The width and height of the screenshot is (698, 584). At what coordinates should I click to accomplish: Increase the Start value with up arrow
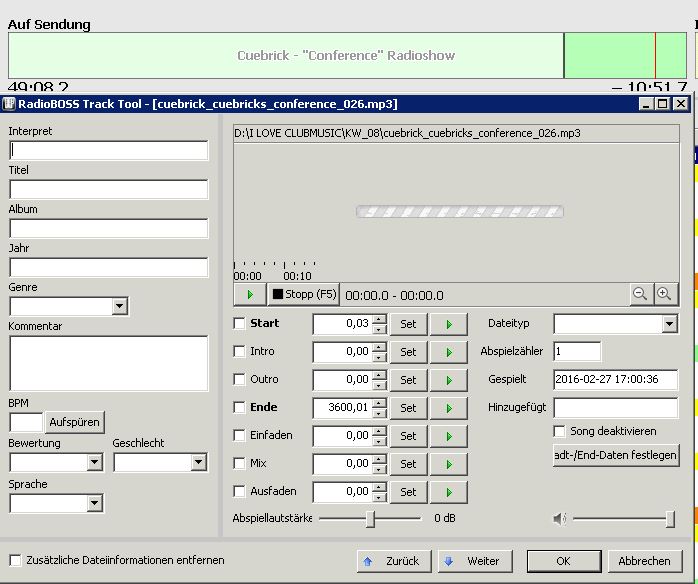(x=379, y=319)
